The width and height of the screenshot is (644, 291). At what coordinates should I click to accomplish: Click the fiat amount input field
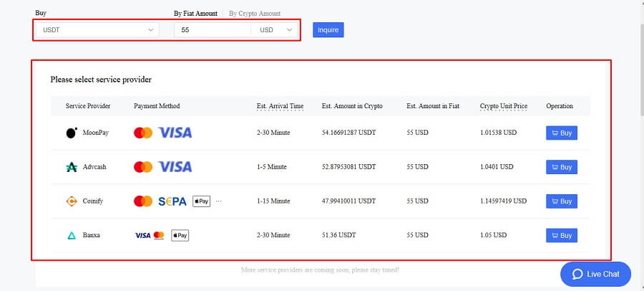coord(213,30)
